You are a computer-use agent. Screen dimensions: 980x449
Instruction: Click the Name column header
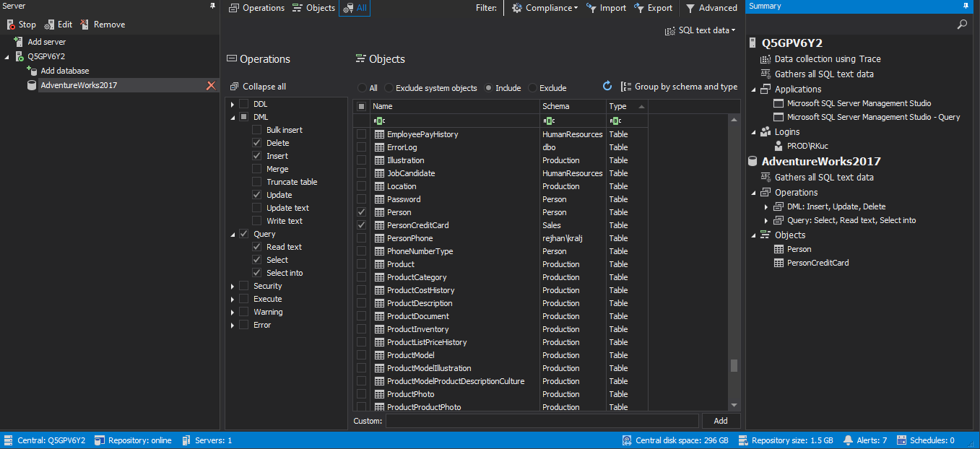pos(454,106)
